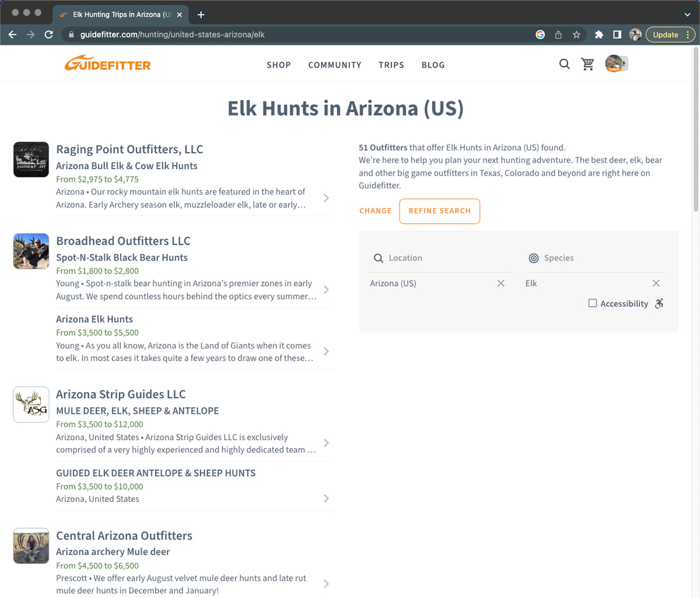Expand Arizona Bull Elk & Cow Elk Hunts chevron
The height and width of the screenshot is (598, 700).
click(326, 198)
